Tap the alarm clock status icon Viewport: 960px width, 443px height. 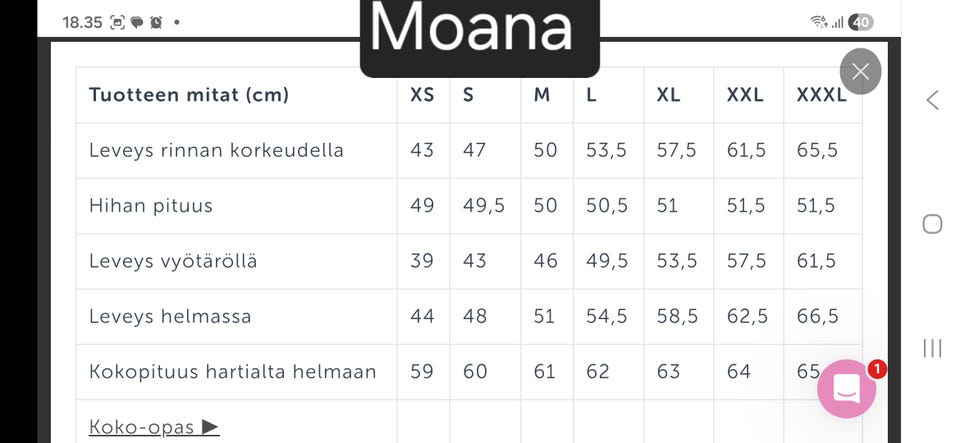click(x=156, y=22)
